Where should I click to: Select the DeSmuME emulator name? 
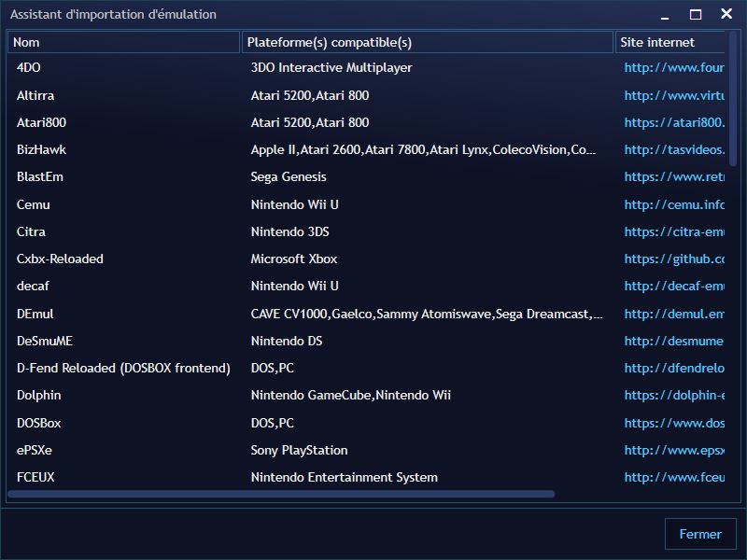[x=45, y=341]
